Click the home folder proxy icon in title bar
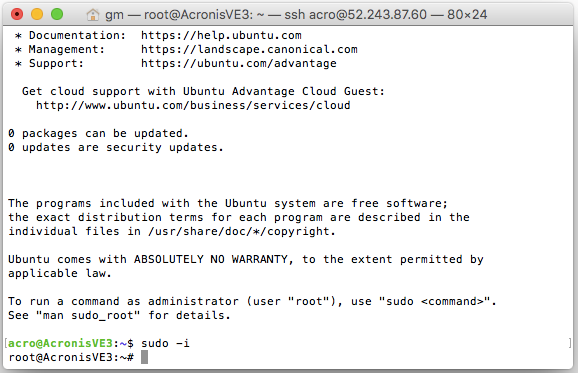The image size is (578, 373). point(93,15)
